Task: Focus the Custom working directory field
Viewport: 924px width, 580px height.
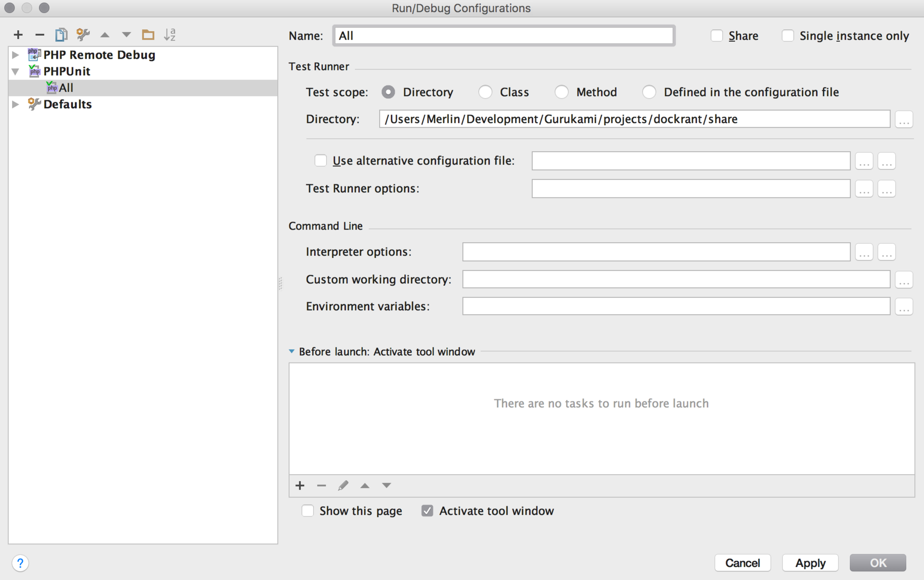Action: pos(676,279)
